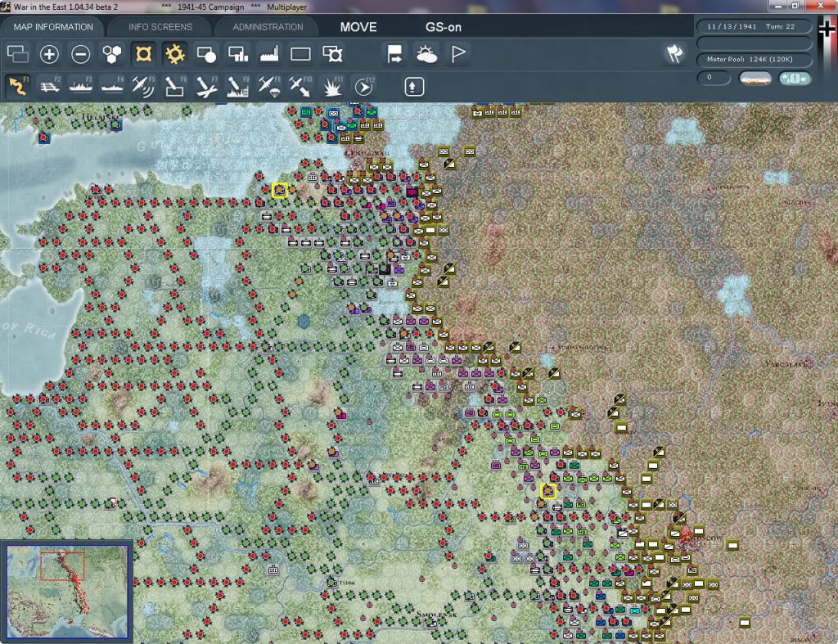Click the pennant flag icon
Screen dimensions: 838x644
[x=458, y=54]
